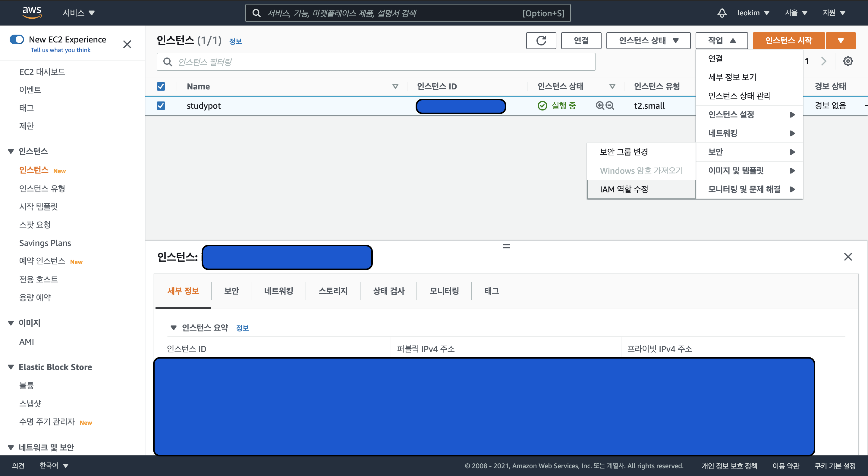Toggle the select-all instances header checkbox
Screen dimensions: 868x476
[x=161, y=86]
